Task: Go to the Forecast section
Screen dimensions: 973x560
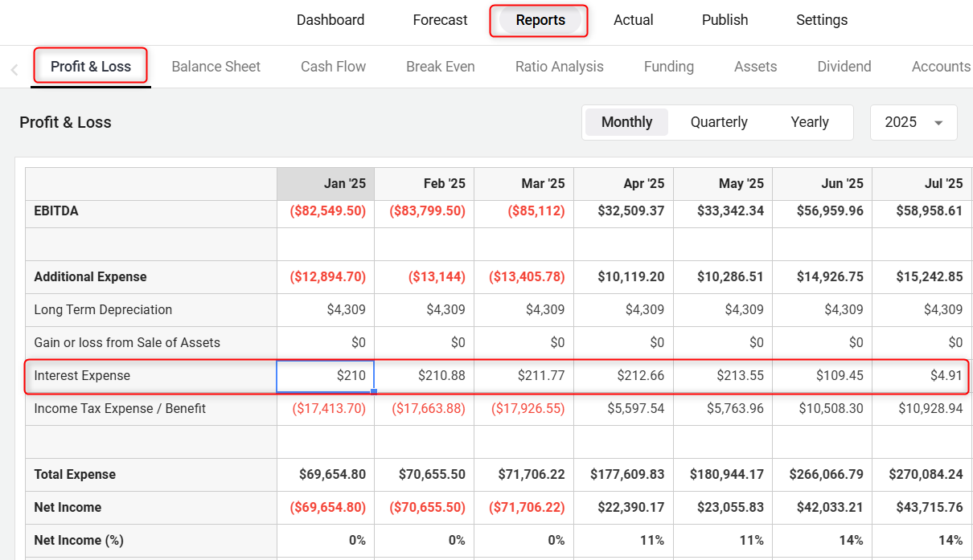Action: pyautogui.click(x=440, y=20)
